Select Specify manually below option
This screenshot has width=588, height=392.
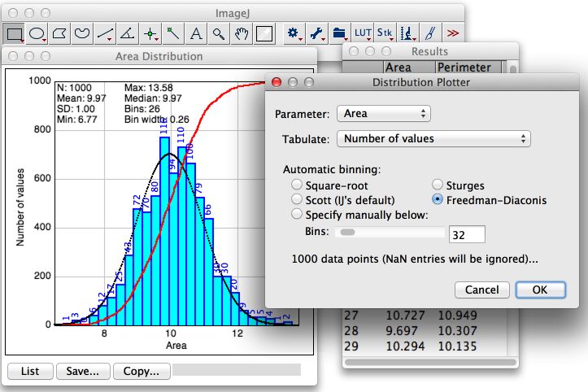297,214
